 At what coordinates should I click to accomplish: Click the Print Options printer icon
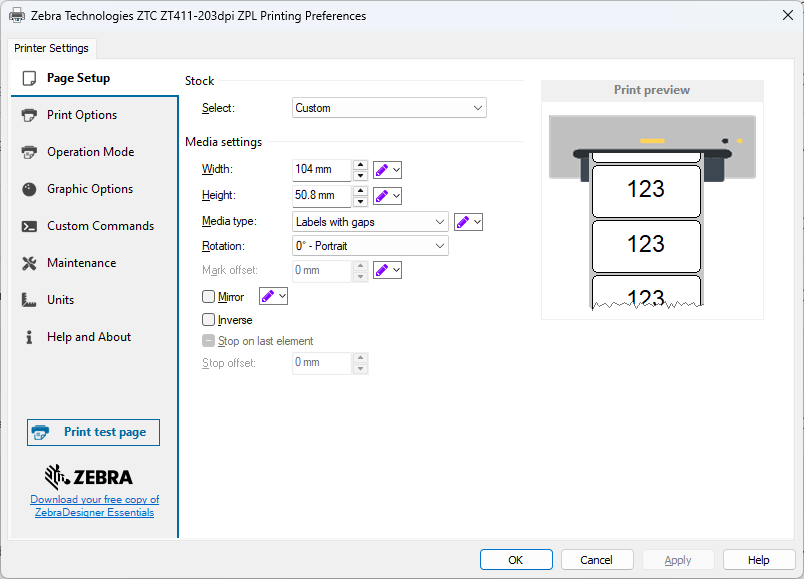point(29,115)
